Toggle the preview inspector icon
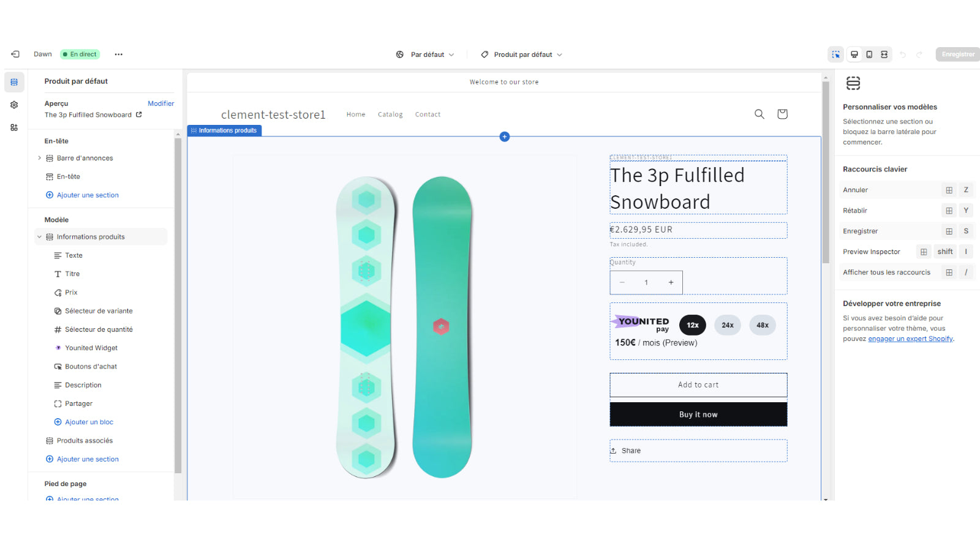980x551 pixels. 836,54
